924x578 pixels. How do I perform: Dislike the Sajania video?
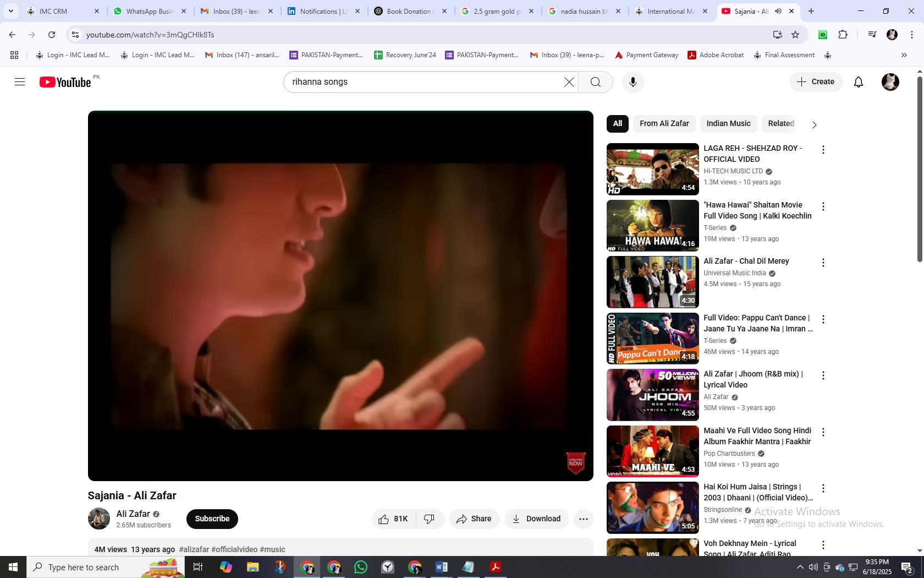click(430, 519)
